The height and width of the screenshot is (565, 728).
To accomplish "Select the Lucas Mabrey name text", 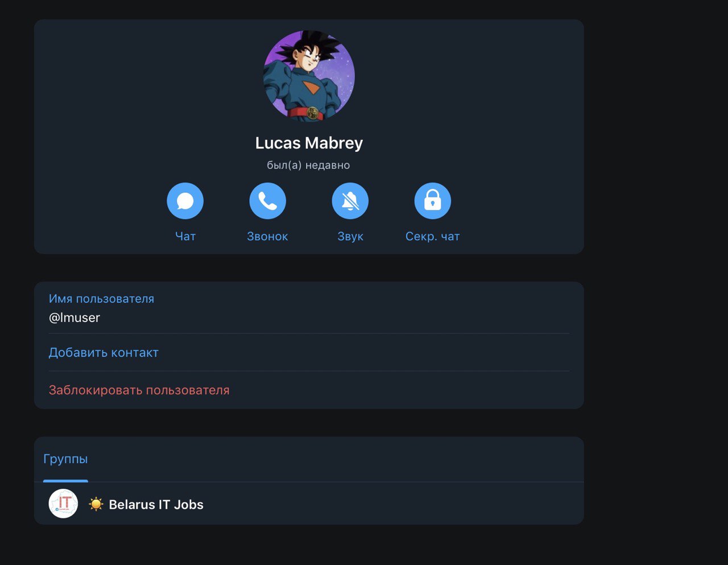I will (309, 143).
